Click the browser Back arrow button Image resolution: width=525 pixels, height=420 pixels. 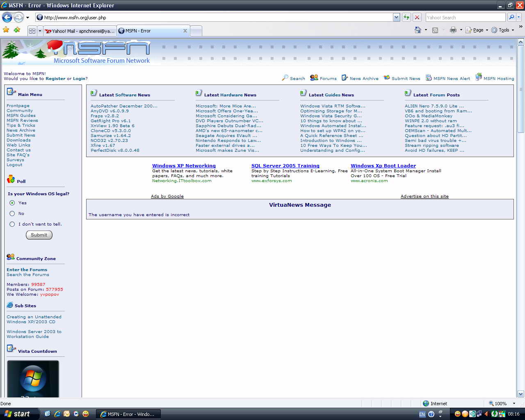click(x=7, y=17)
